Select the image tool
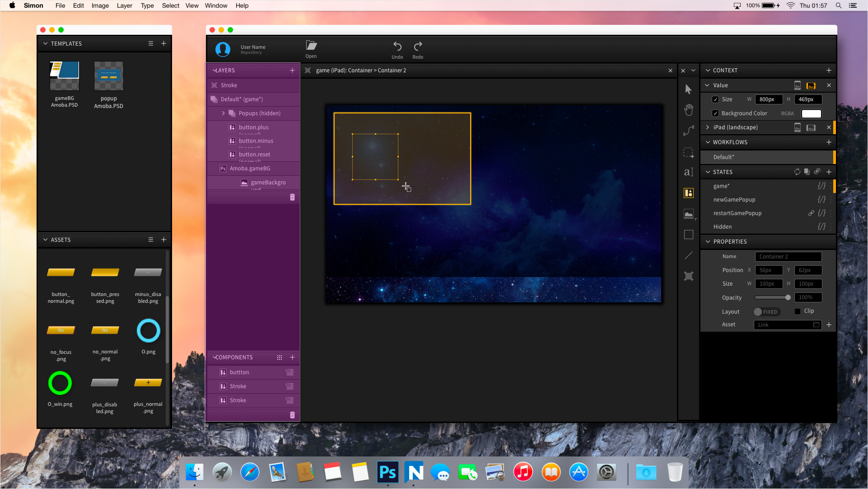Image resolution: width=868 pixels, height=489 pixels. [x=688, y=214]
